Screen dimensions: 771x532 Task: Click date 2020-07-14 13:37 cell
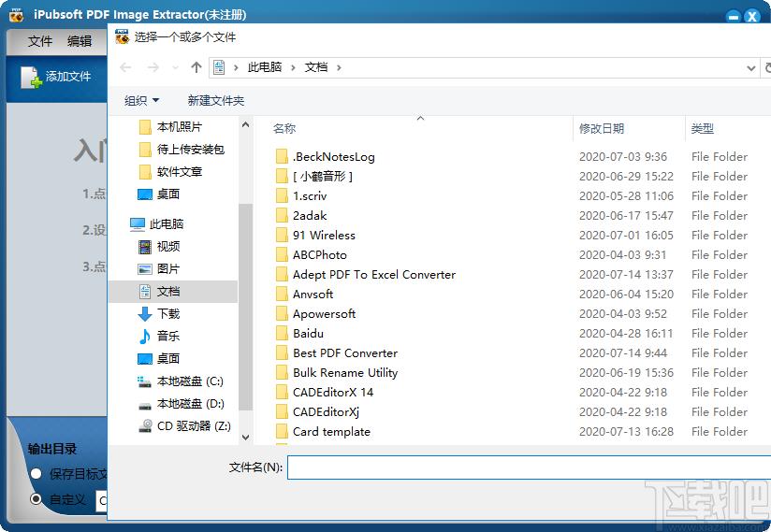point(626,275)
